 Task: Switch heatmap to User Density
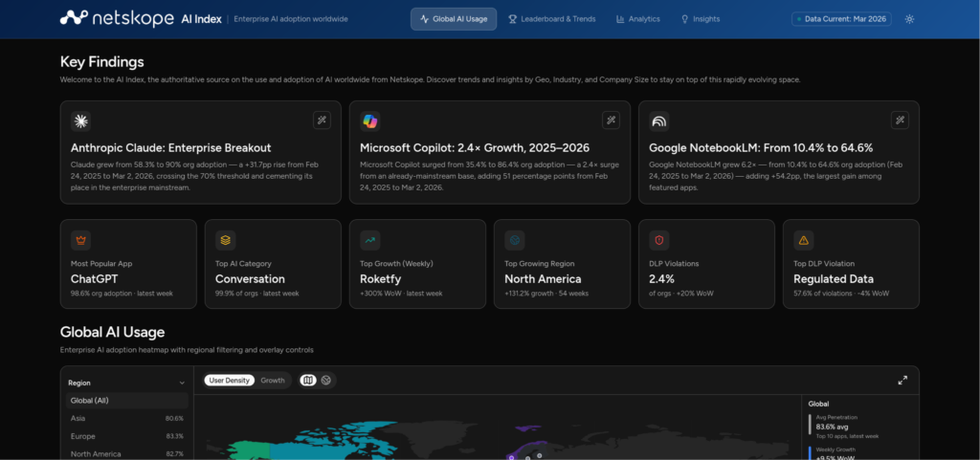230,380
